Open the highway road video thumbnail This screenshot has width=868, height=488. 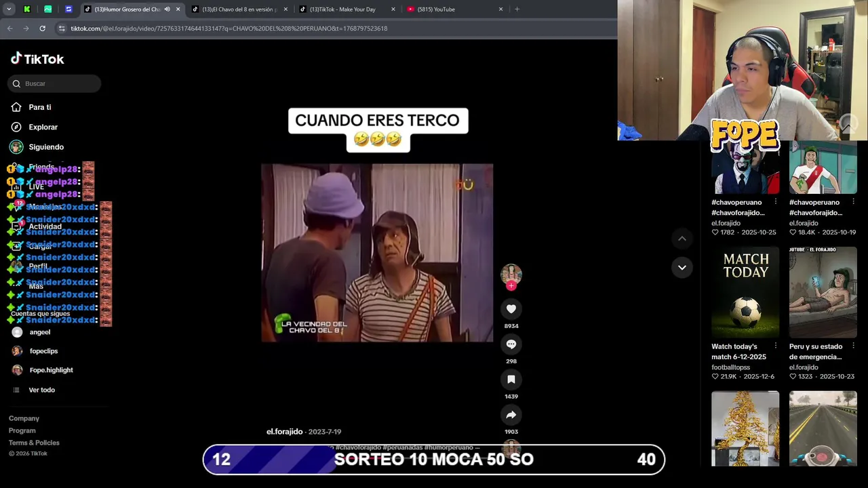823,428
